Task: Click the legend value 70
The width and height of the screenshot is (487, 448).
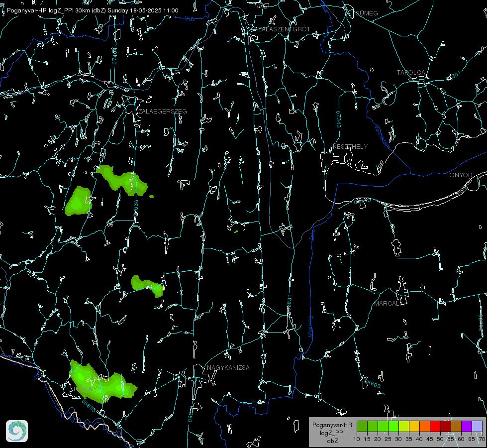Action: (x=482, y=440)
